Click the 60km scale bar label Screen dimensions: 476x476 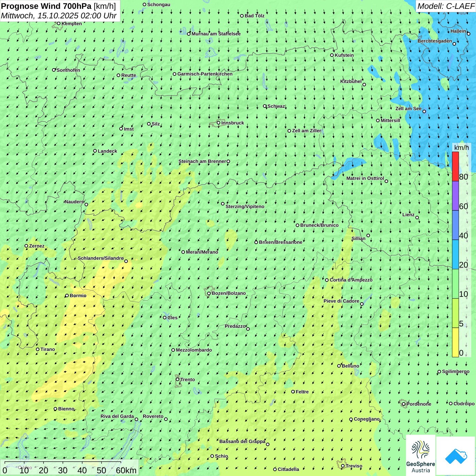click(126, 470)
